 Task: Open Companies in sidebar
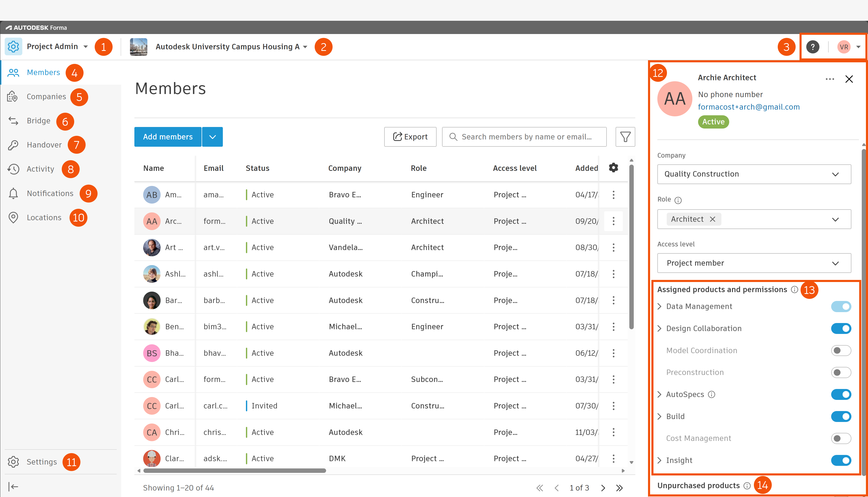(46, 97)
